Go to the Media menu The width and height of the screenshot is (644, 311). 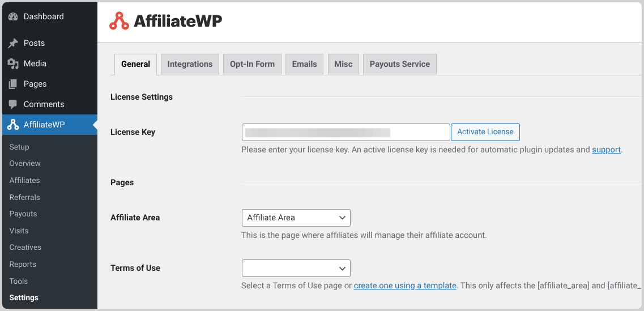(x=35, y=63)
